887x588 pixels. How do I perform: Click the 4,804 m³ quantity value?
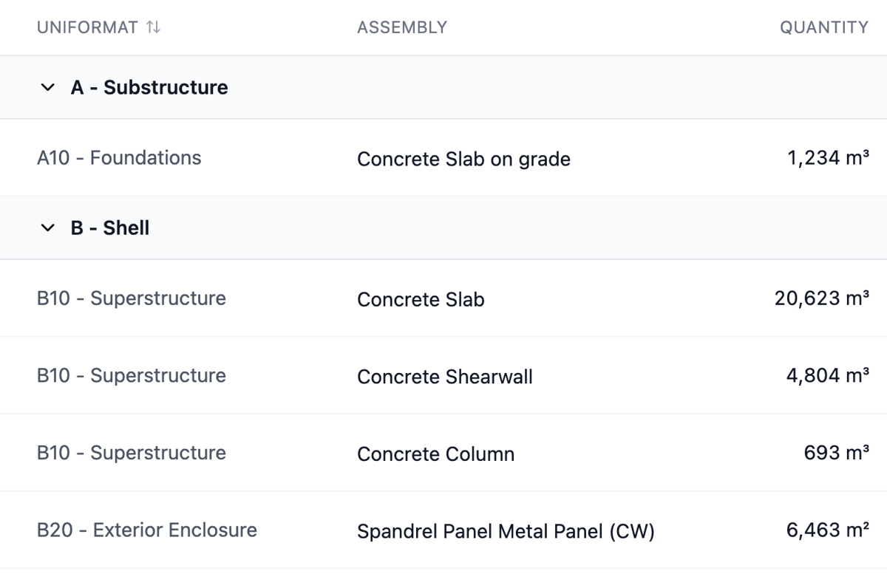coord(828,375)
